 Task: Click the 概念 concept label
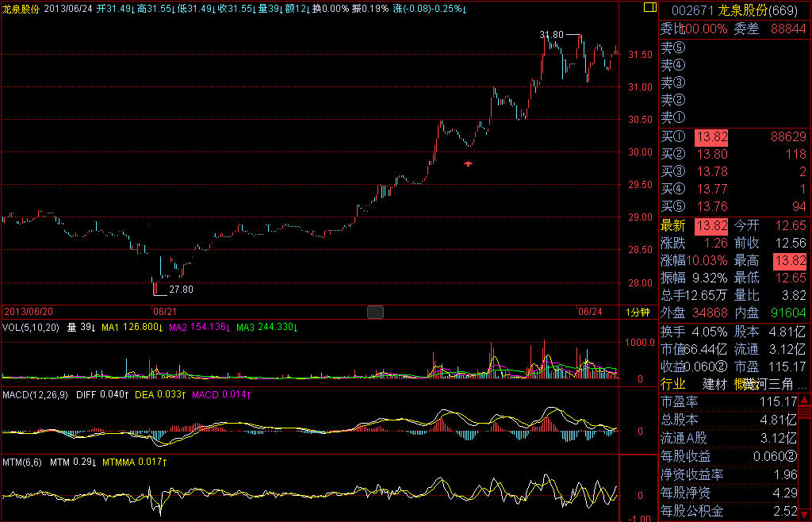(x=745, y=383)
